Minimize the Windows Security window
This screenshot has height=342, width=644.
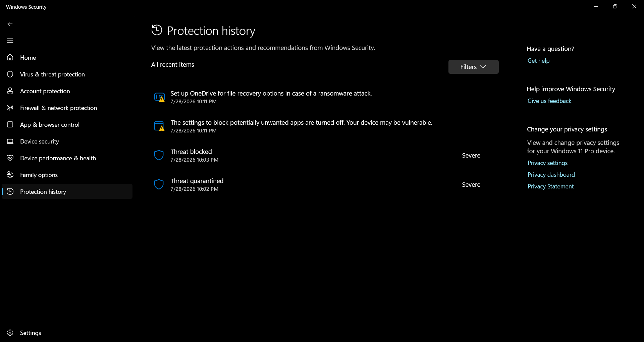coord(596,7)
